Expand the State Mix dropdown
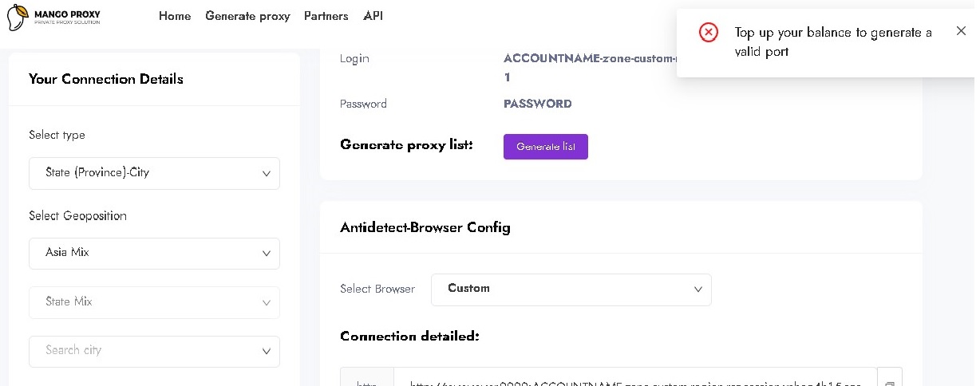The image size is (980, 386). pyautogui.click(x=154, y=302)
